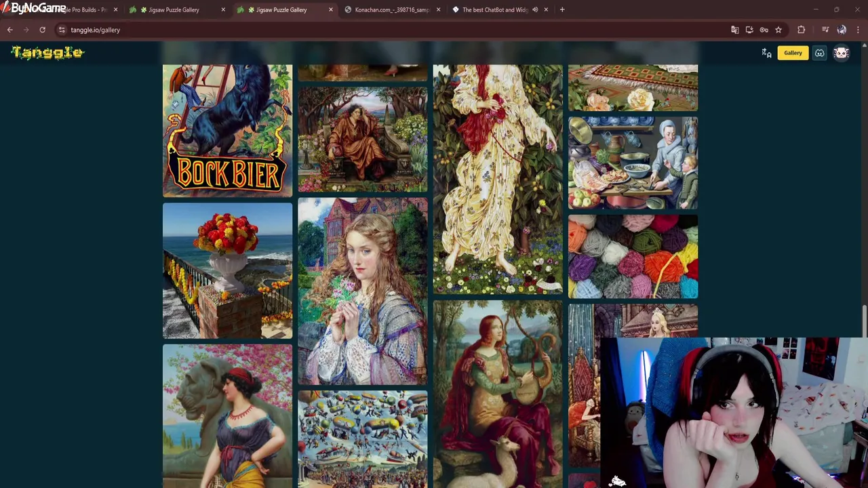868x488 pixels.
Task: Open the Tanggle language selector icon
Action: click(766, 53)
